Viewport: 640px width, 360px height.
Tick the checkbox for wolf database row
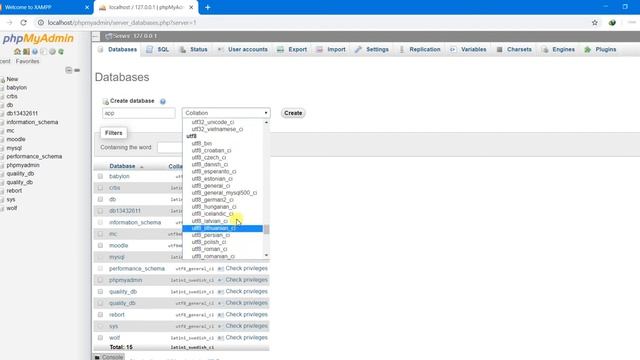coord(100,338)
